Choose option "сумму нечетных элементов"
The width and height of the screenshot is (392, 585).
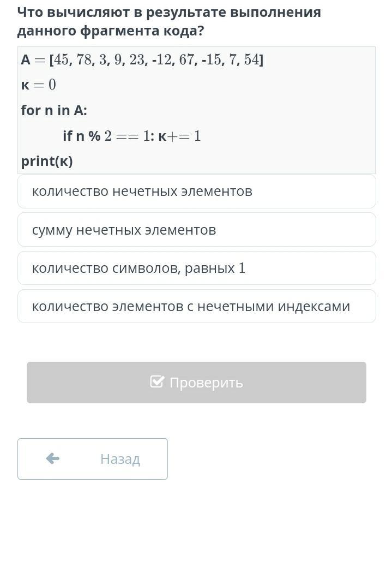(196, 230)
